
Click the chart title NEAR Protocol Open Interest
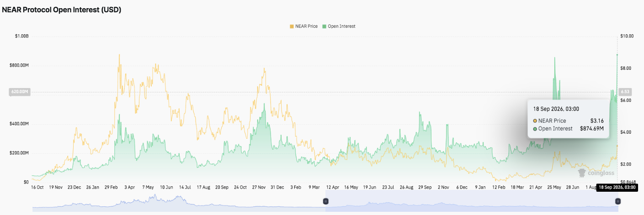[x=62, y=10]
